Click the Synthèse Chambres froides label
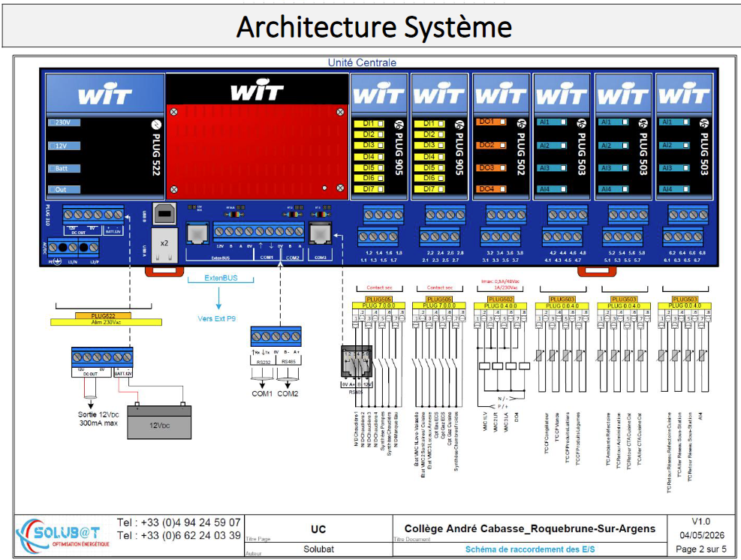The image size is (741, 560). pyautogui.click(x=456, y=442)
